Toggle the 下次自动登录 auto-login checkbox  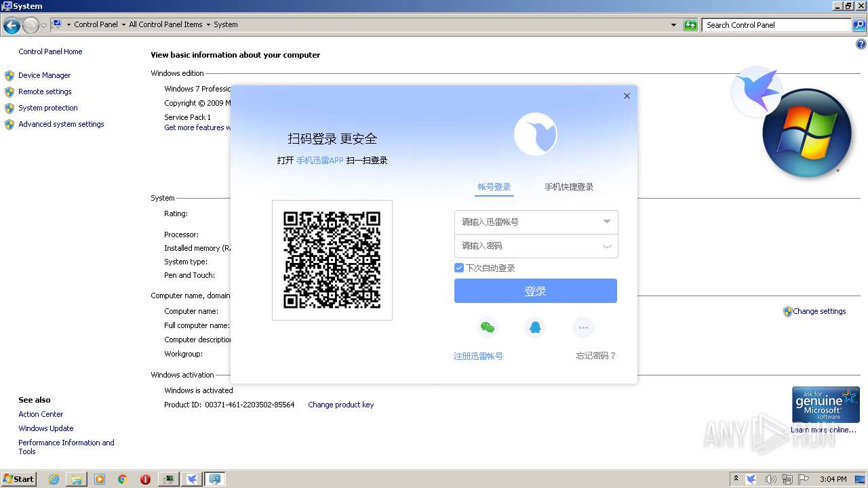click(459, 268)
